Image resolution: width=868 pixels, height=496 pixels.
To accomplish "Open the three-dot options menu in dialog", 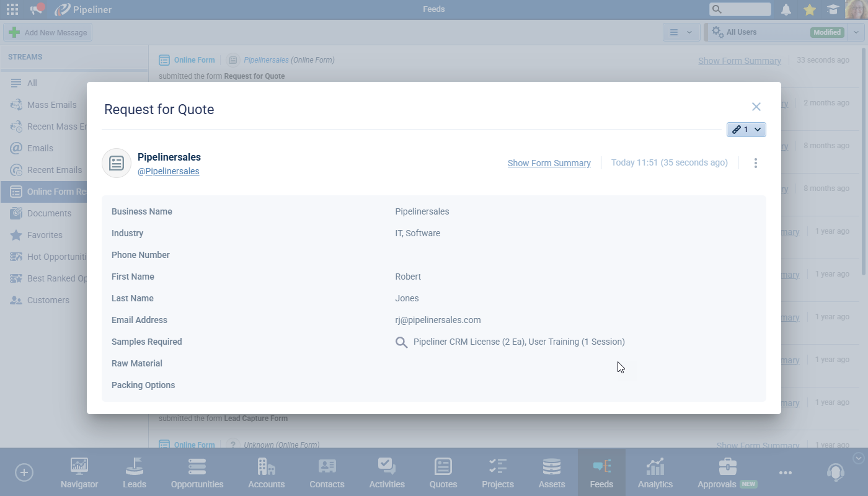I will click(x=755, y=163).
